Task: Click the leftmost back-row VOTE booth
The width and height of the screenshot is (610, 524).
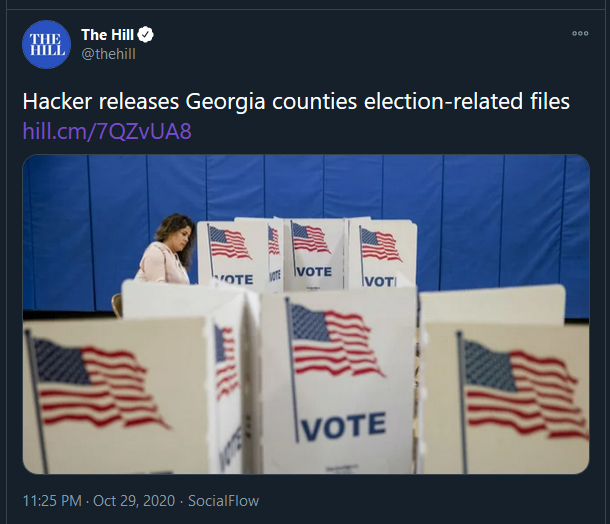Action: (232, 255)
